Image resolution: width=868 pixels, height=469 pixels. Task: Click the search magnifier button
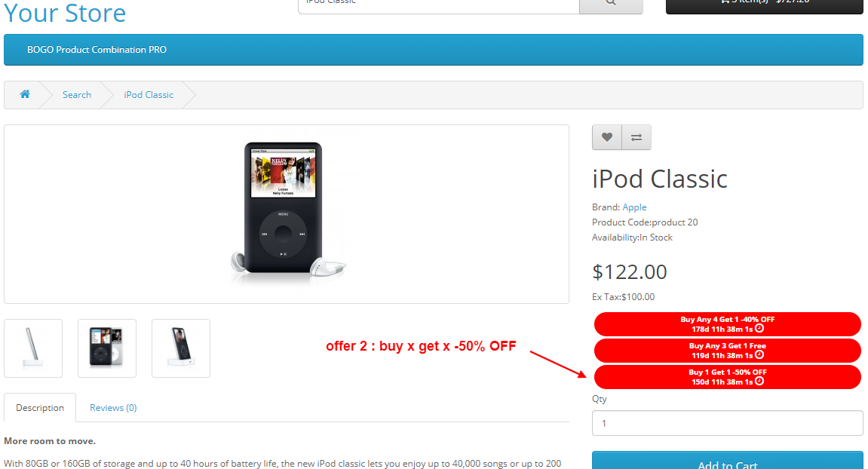point(611,3)
